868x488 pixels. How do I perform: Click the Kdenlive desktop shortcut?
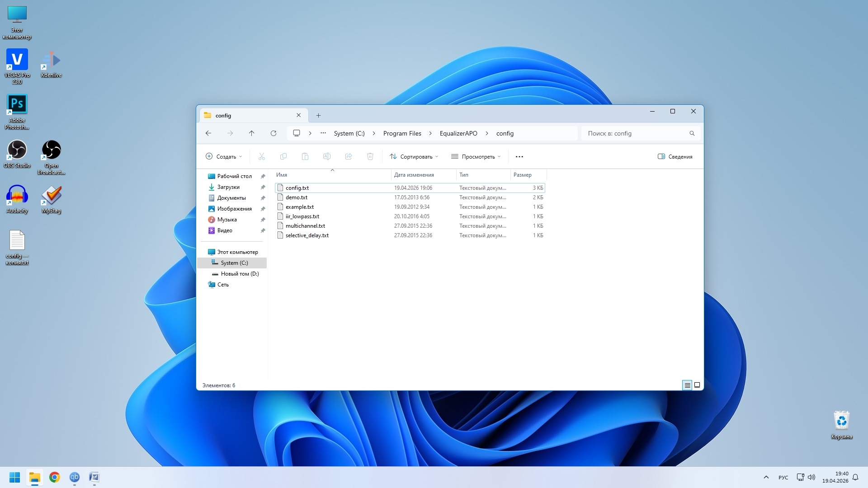click(x=51, y=64)
